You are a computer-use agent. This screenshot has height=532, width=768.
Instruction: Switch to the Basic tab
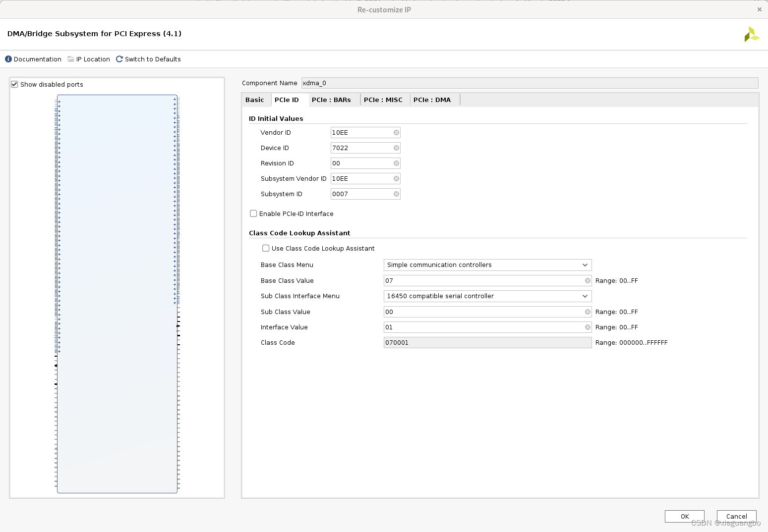point(255,100)
